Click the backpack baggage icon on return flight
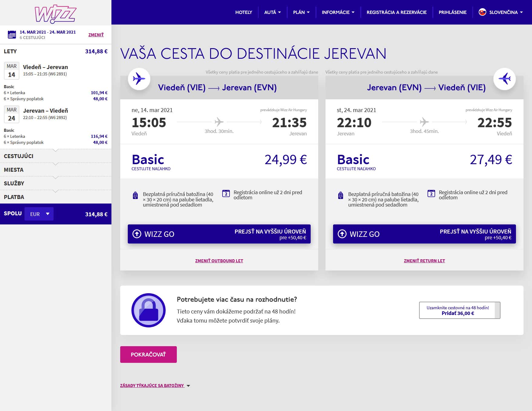 (341, 195)
